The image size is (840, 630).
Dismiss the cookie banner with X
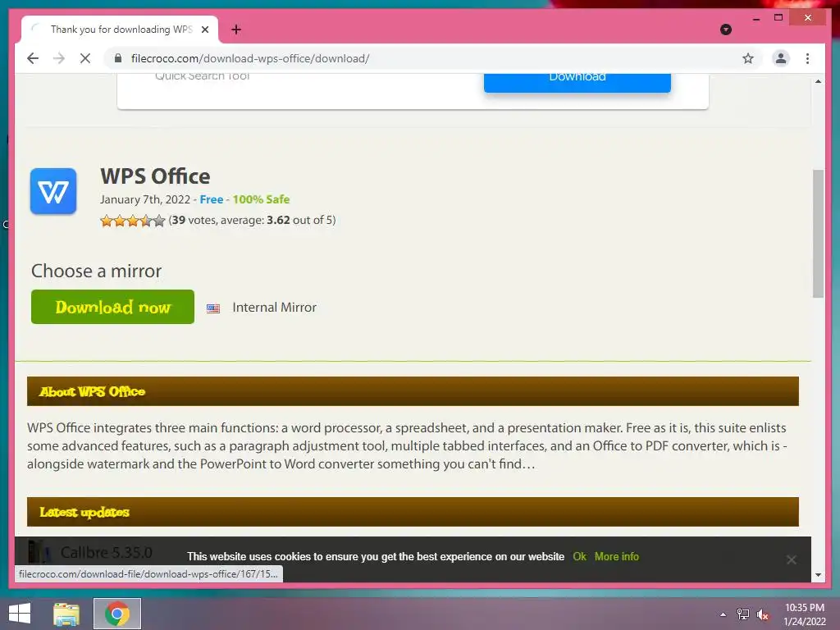792,559
